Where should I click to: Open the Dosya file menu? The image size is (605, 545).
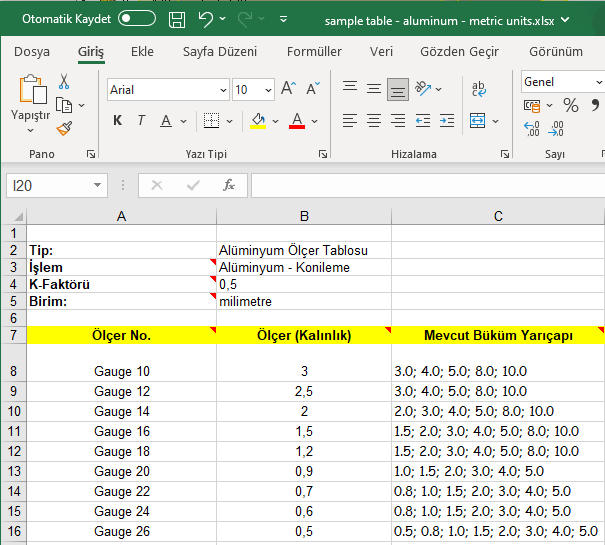32,52
